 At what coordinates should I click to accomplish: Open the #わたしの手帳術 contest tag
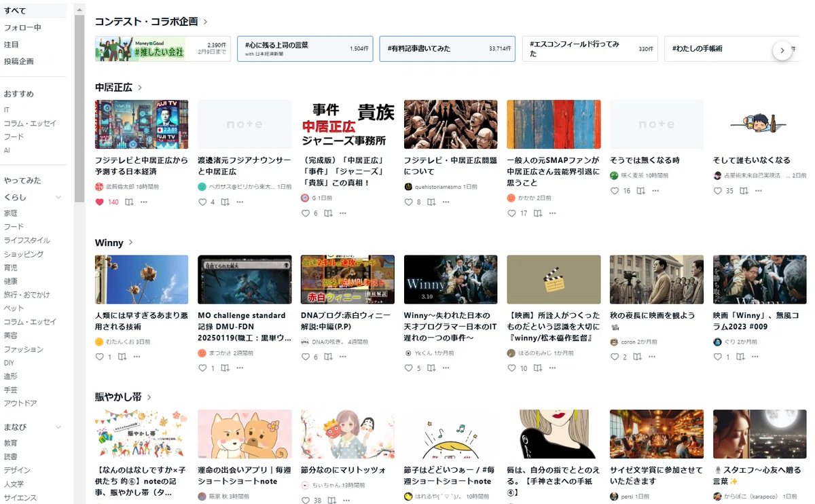pos(732,49)
